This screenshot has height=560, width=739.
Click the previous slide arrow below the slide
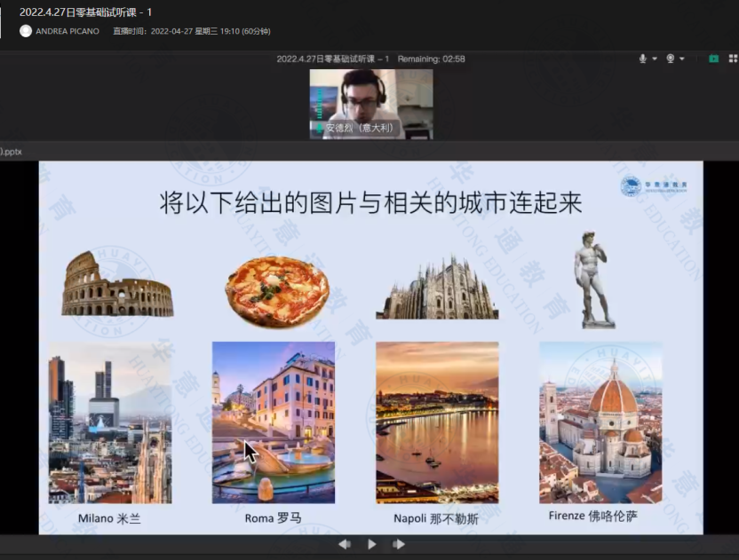point(346,544)
